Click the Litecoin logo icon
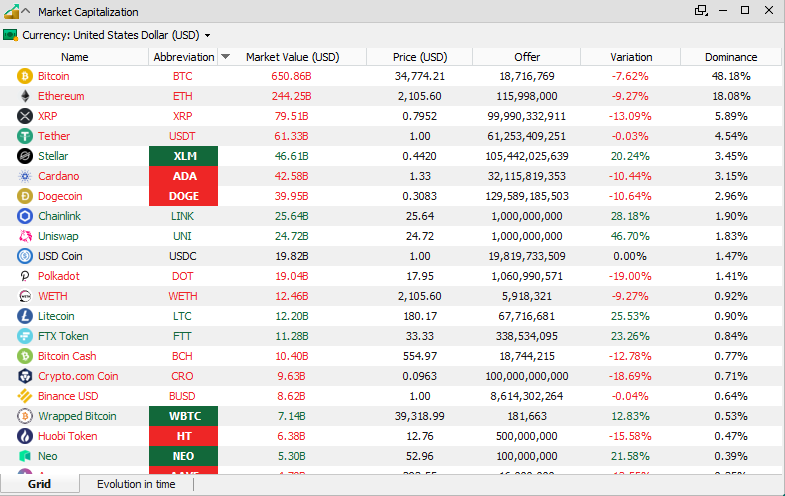785x496 pixels. [x=25, y=316]
